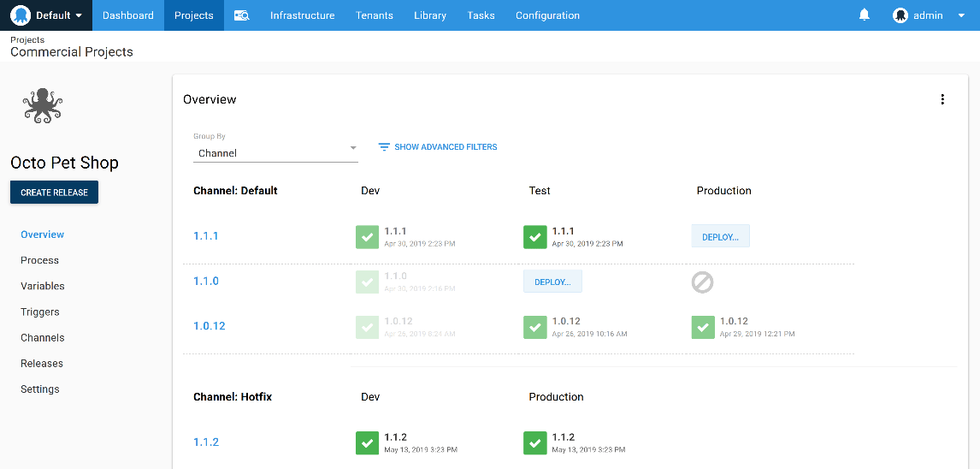Open the search projects icon in navbar
980x469 pixels.
242,15
